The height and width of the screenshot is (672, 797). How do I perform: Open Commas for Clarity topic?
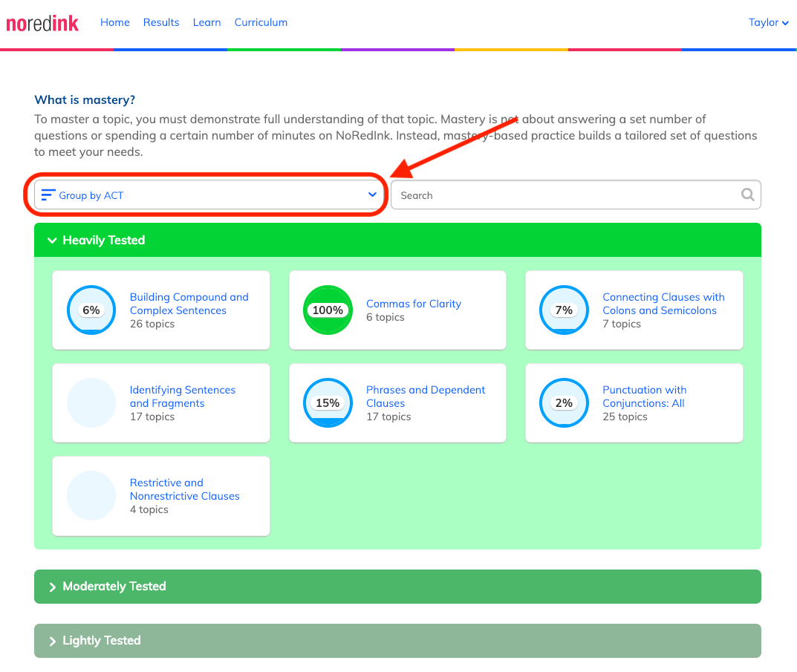point(414,304)
